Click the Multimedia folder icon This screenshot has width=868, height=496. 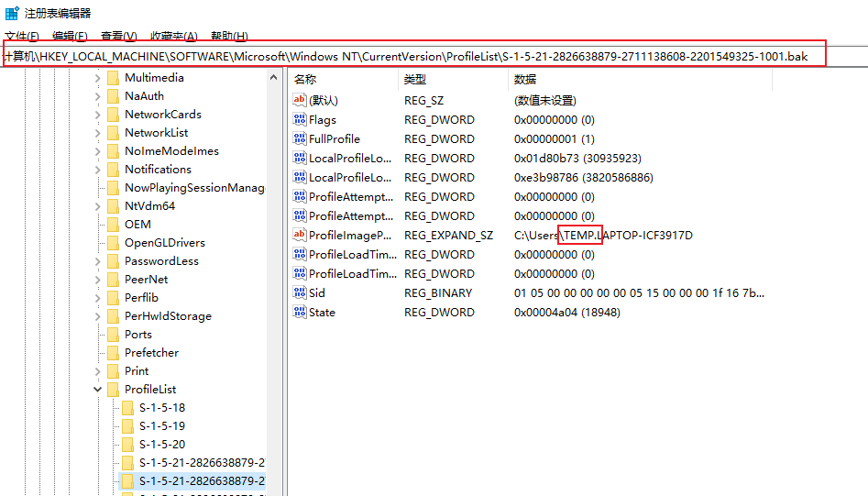point(113,78)
